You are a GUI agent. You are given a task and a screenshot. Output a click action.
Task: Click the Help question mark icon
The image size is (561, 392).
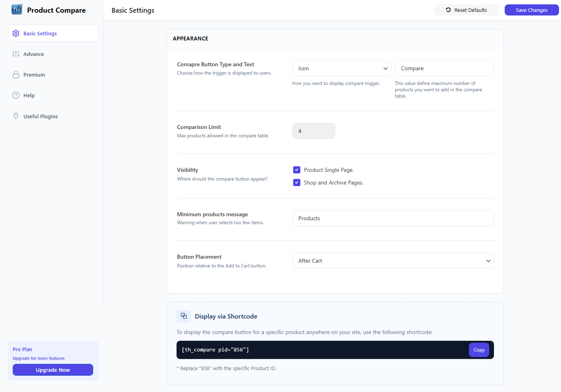click(x=16, y=95)
